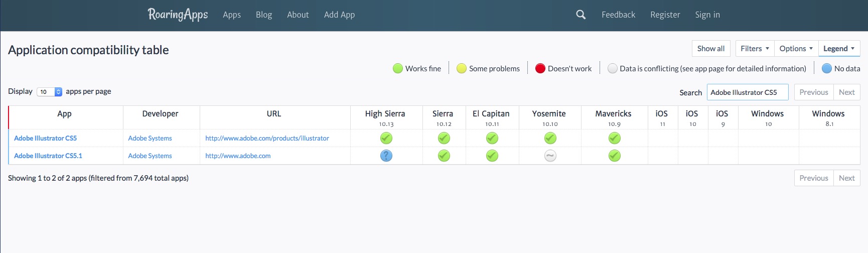This screenshot has width=868, height=253.
Task: Click the bottom Previous pagination button
Action: point(813,178)
